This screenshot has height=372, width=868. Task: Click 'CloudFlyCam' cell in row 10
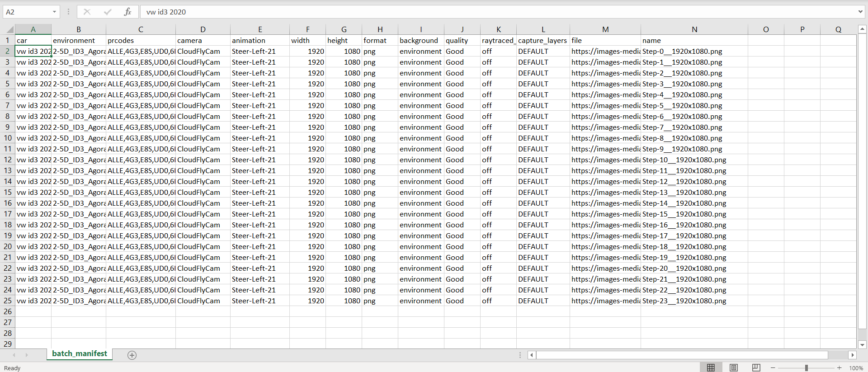tap(203, 138)
